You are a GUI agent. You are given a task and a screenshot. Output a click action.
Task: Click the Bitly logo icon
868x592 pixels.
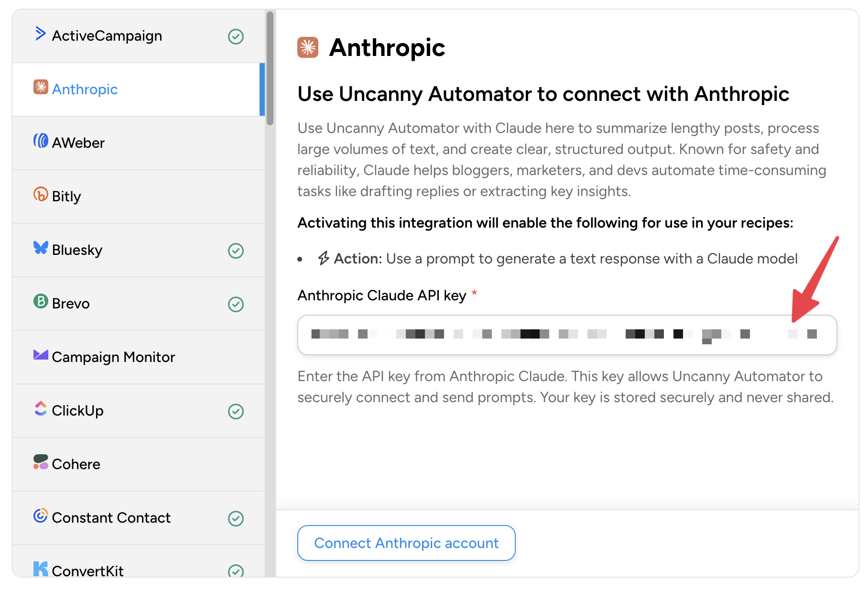coord(41,195)
